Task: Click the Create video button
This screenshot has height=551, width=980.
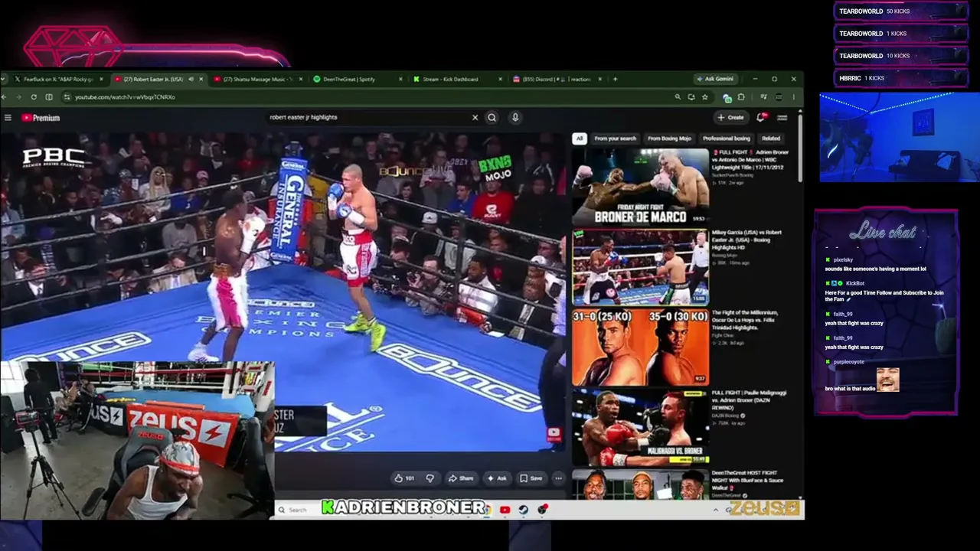Action: pos(731,118)
